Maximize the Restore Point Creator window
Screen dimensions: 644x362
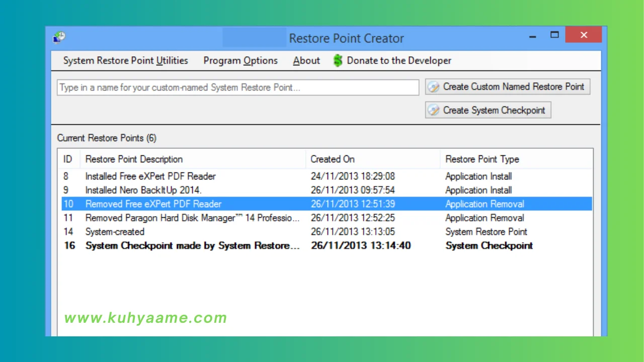click(554, 35)
